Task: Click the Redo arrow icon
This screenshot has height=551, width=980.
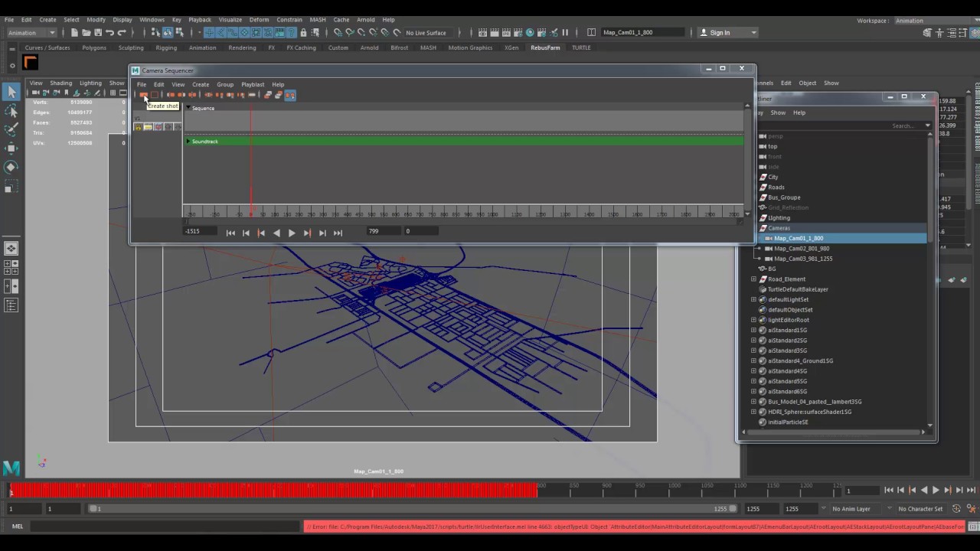Action: pos(122,32)
